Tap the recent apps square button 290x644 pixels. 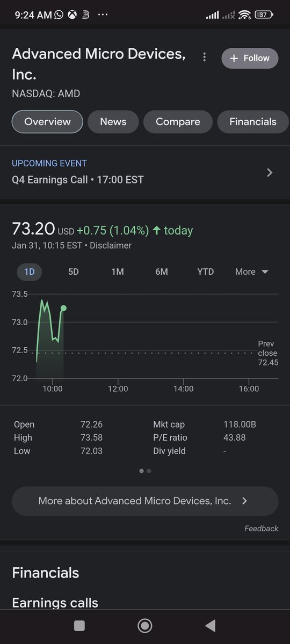pyautogui.click(x=79, y=625)
